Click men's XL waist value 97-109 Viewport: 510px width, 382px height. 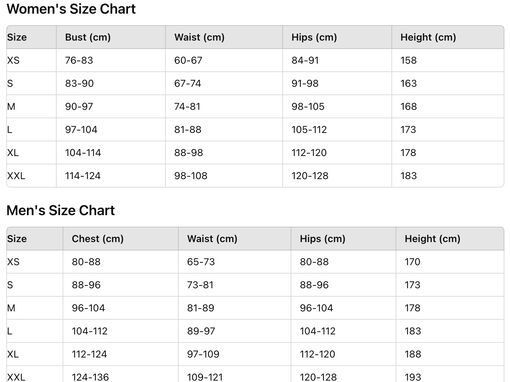point(203,354)
